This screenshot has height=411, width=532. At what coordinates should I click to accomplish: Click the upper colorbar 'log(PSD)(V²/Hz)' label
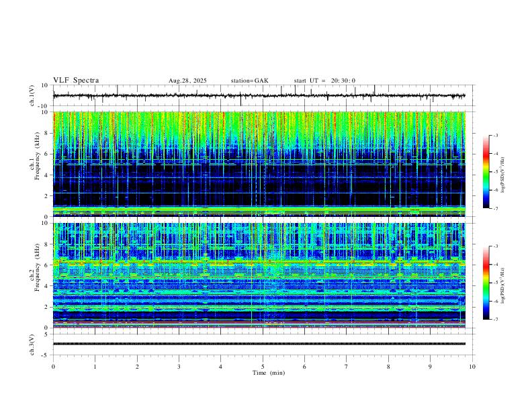[x=502, y=175]
